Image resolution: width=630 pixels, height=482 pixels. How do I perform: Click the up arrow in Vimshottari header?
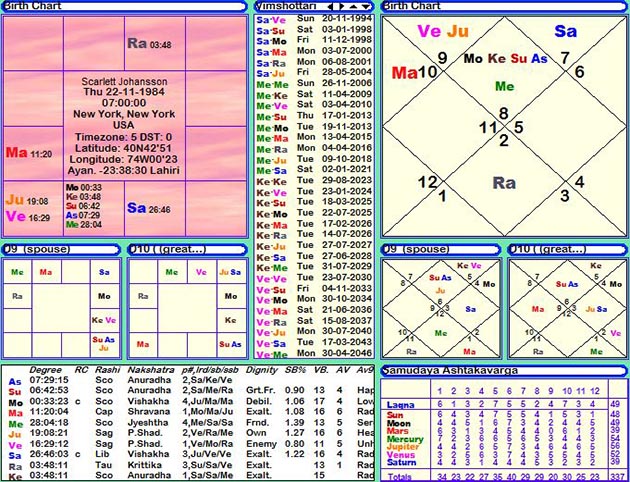(x=353, y=6)
